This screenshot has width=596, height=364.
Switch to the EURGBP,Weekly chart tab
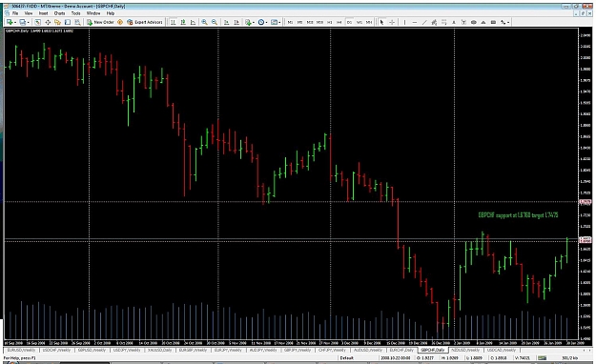[x=194, y=350]
